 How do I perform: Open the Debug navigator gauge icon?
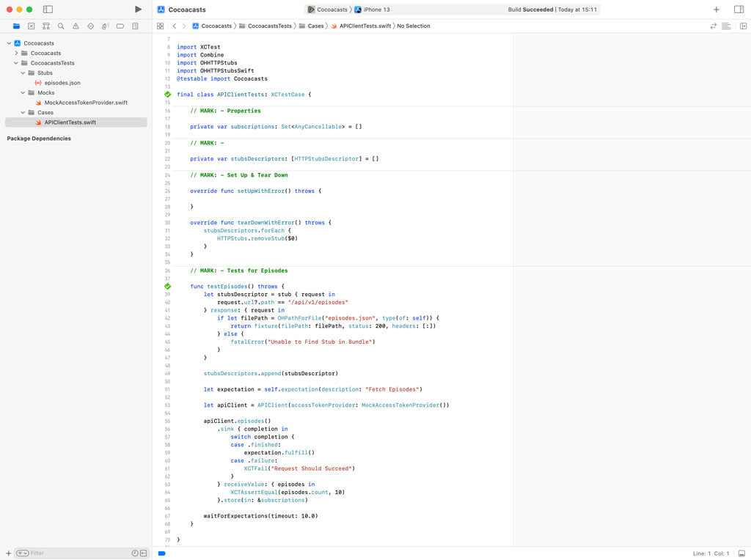click(105, 26)
